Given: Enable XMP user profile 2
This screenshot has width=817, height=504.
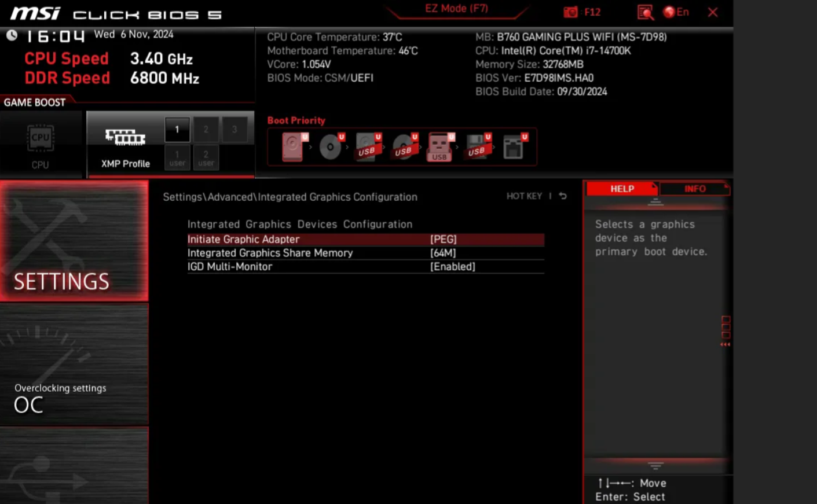Looking at the screenshot, I should tap(206, 157).
